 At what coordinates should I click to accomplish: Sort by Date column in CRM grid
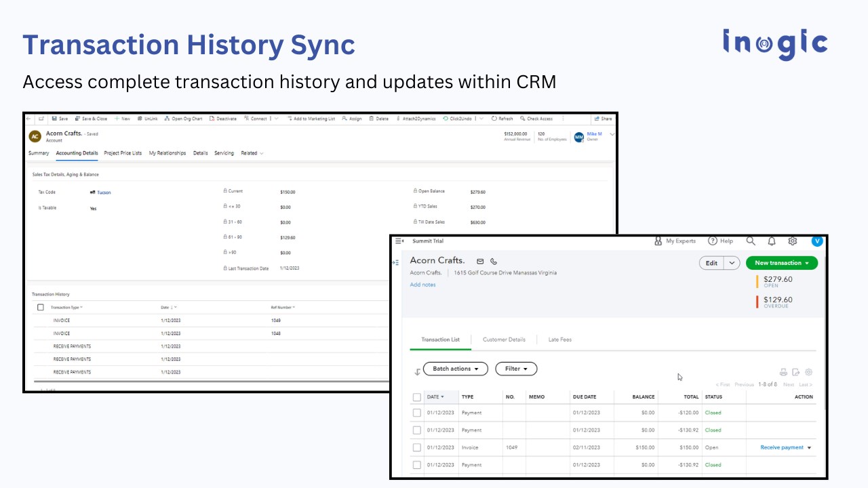point(169,308)
